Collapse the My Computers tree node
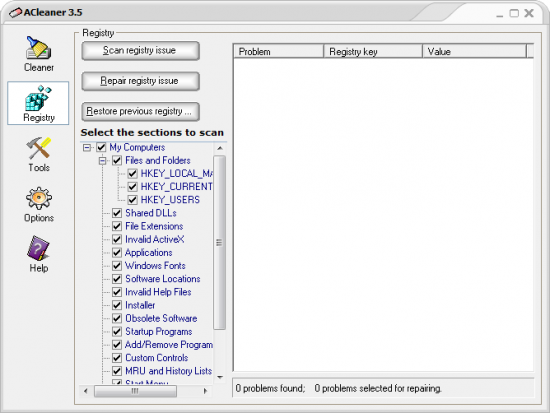This screenshot has width=550, height=413. [x=87, y=147]
